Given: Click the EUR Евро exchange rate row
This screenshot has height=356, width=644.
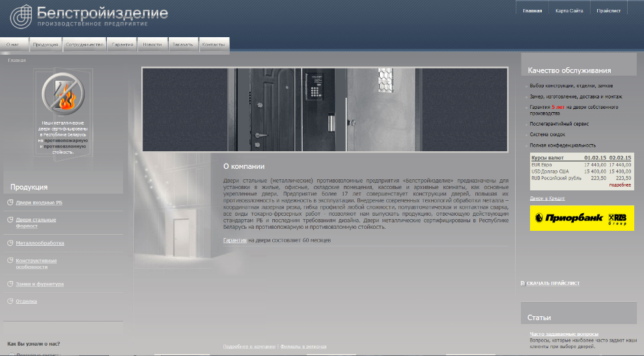Looking at the screenshot, I should (581, 165).
